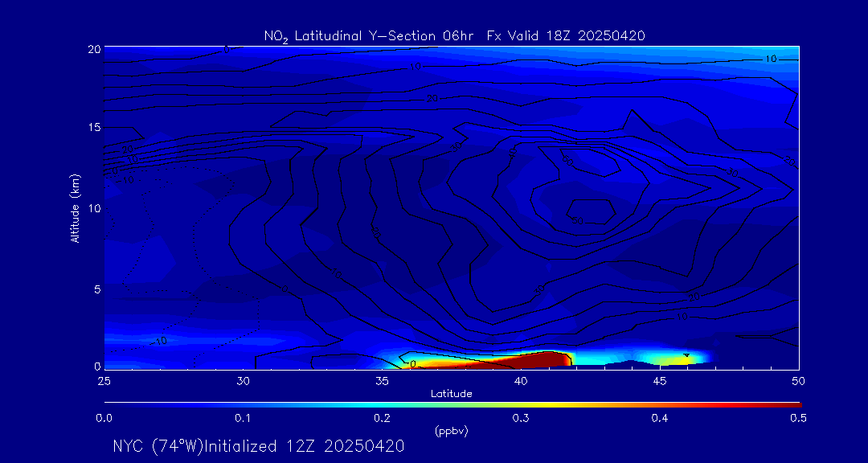This screenshot has width=868, height=463.
Task: Click the Latitude x-axis label
Action: [451, 393]
